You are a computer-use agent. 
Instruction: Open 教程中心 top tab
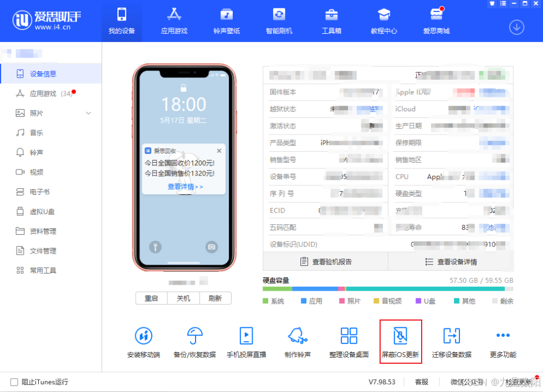pos(384,21)
